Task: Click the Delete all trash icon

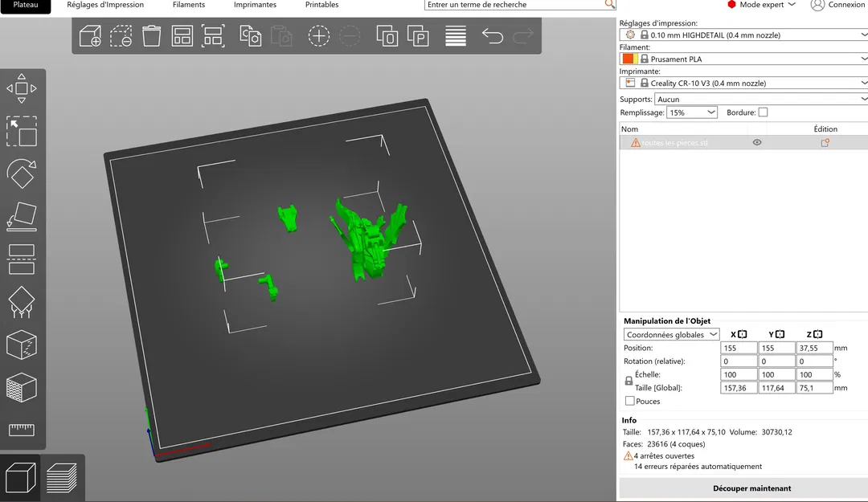Action: coord(151,36)
